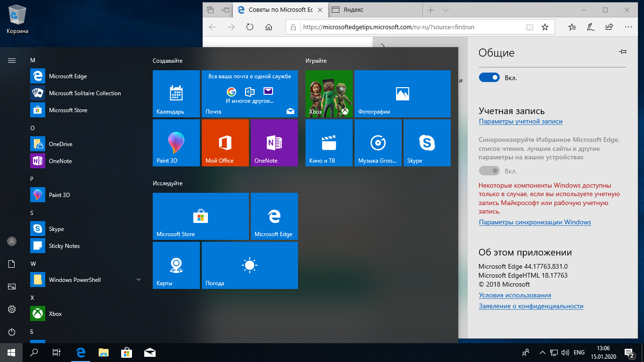This screenshot has height=362, width=644.
Task: Open the purple OneNote tile
Action: 274,143
